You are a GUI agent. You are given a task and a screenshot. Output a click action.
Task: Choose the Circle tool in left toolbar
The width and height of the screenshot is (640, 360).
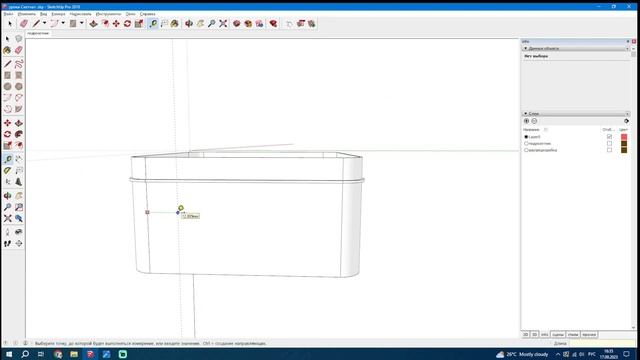pos(7,87)
